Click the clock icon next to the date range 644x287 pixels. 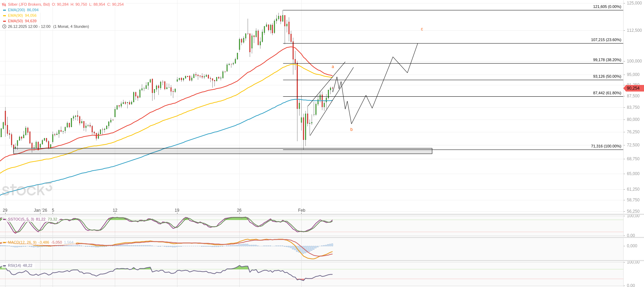[x=4, y=27]
